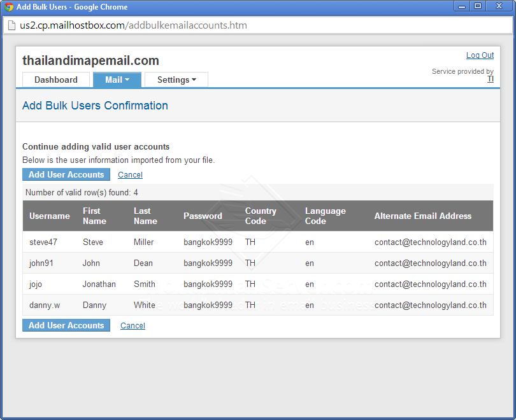516x420 pixels.
Task: Click the top Add User Accounts button
Action: [66, 174]
